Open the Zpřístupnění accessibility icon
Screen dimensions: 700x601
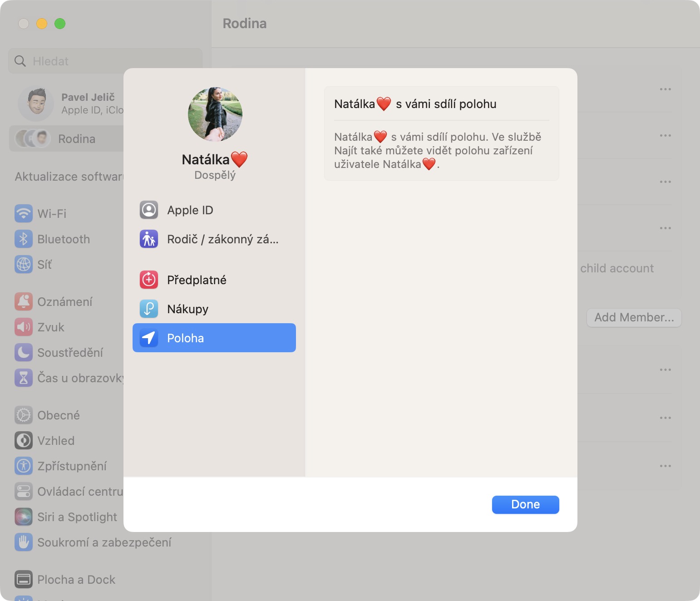point(24,466)
